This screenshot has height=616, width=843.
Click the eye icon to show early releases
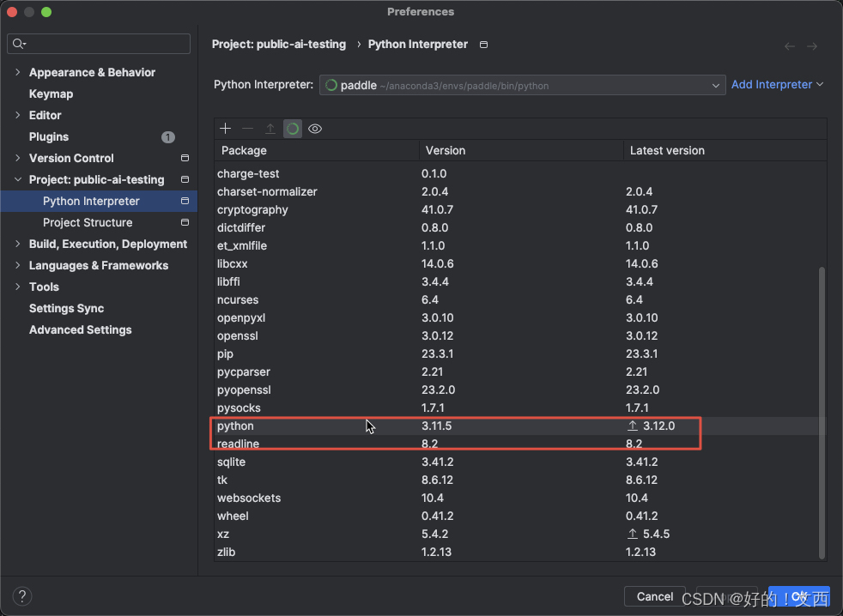point(314,128)
